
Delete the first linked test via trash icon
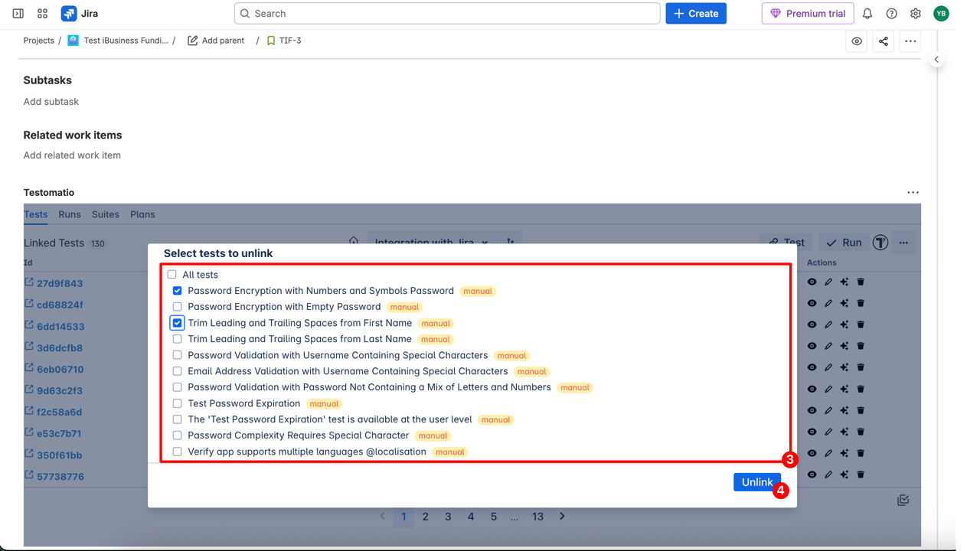[861, 282]
